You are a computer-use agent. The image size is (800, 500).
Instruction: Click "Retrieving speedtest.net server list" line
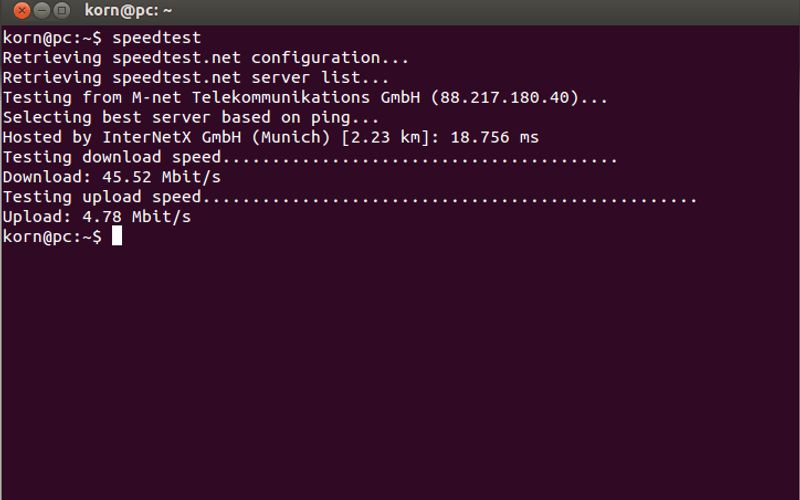click(x=196, y=78)
